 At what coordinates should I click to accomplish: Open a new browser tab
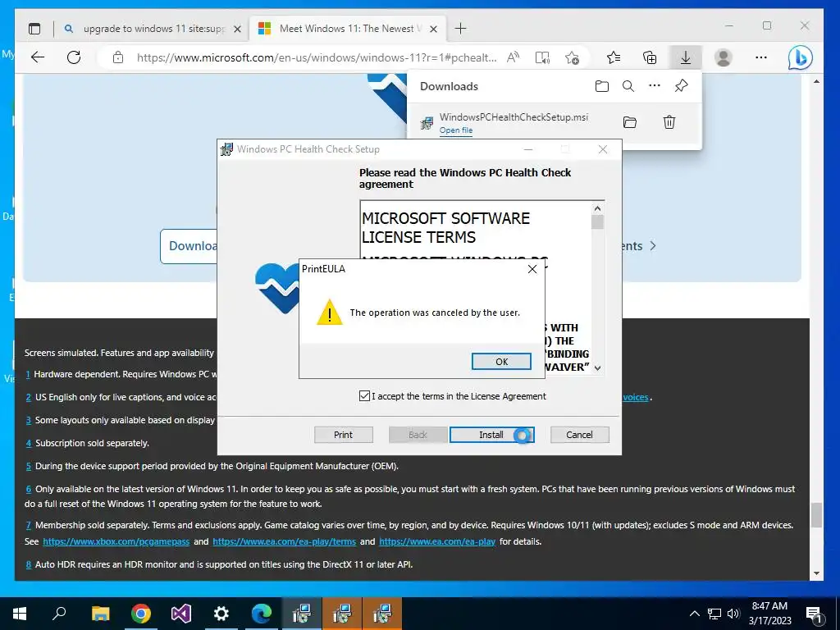[460, 29]
